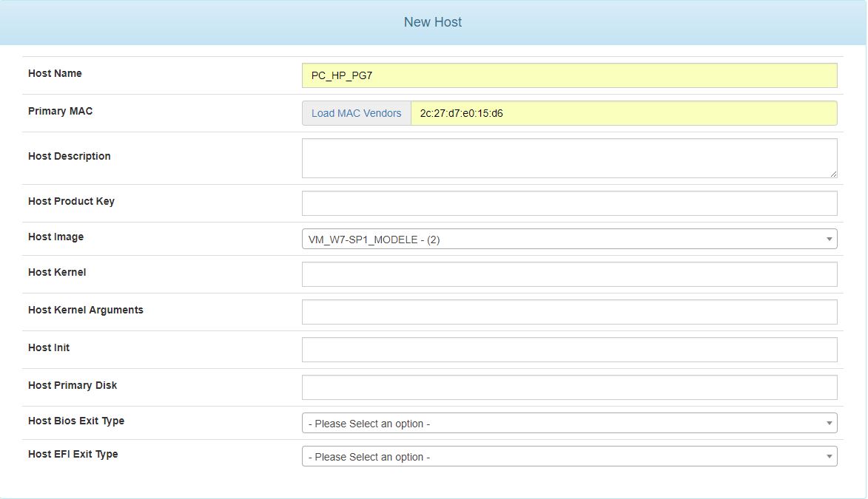Select the Host Product Key field

pos(569,203)
